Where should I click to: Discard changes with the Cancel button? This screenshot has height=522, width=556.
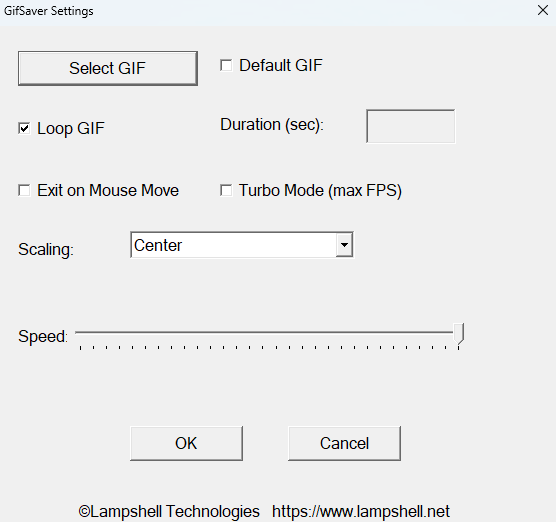click(344, 443)
